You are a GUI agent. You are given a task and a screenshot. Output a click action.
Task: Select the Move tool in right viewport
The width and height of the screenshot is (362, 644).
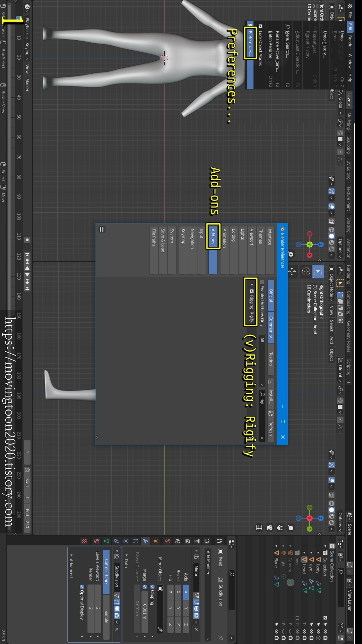[292, 271]
